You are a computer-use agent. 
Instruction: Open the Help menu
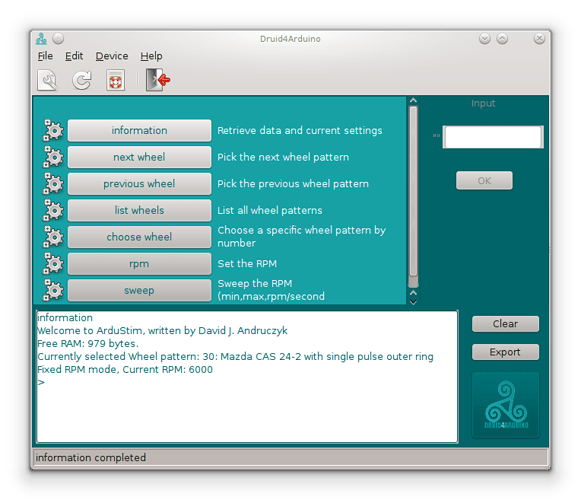tap(151, 56)
